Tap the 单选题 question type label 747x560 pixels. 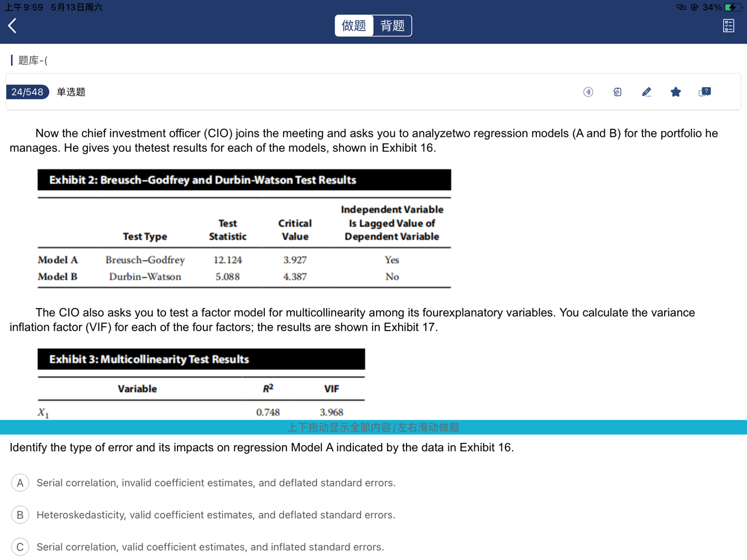(x=71, y=92)
